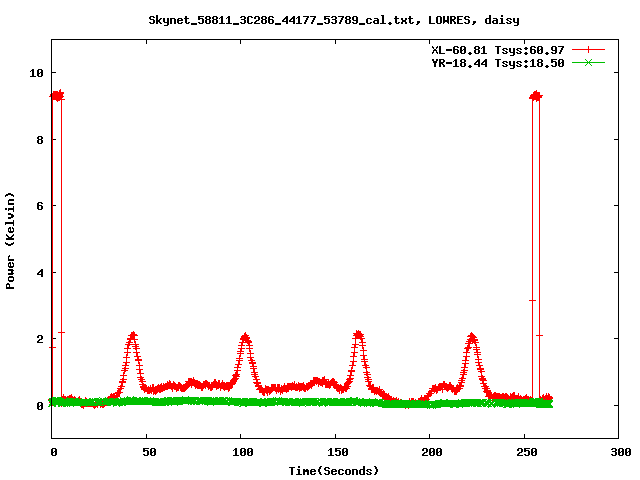640x480 pixels.
Task: Click the Power (Kelvin) y-axis label
Action: point(10,241)
